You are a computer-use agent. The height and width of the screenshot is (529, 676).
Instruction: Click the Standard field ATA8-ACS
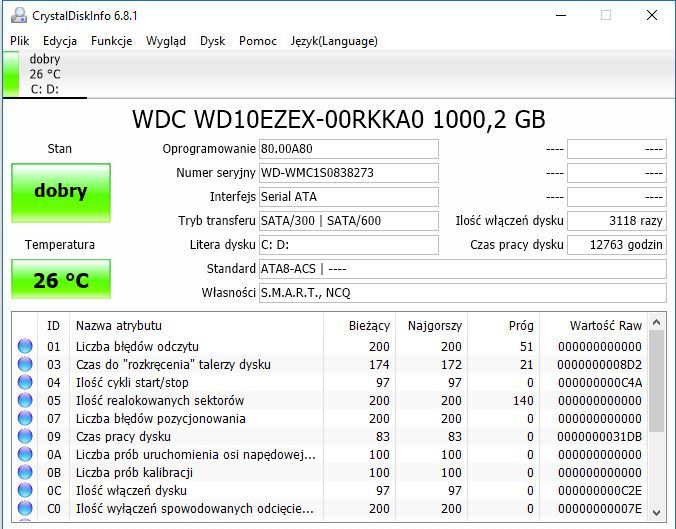[463, 269]
